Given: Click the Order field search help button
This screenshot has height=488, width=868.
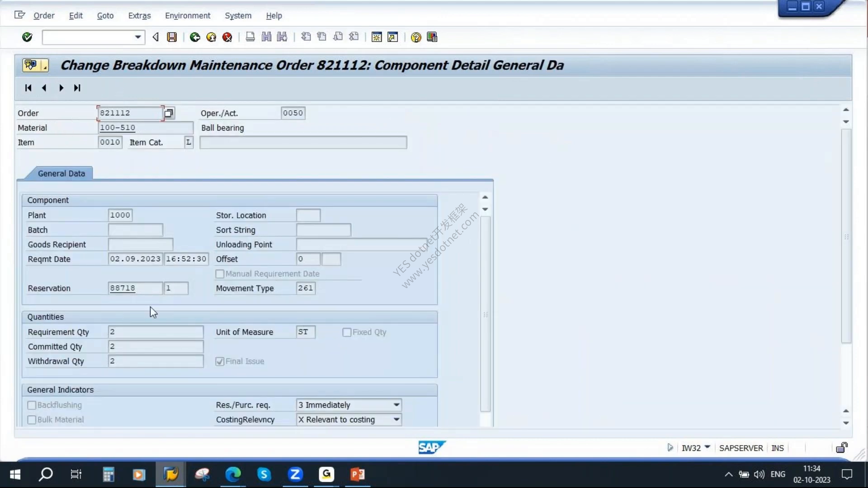Looking at the screenshot, I should coord(169,113).
